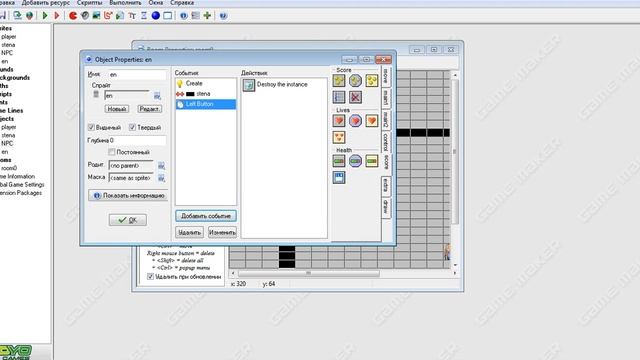Image resolution: width=640 pixels, height=360 pixels.
Task: Select the Score Caption action icon
Action: point(339,177)
